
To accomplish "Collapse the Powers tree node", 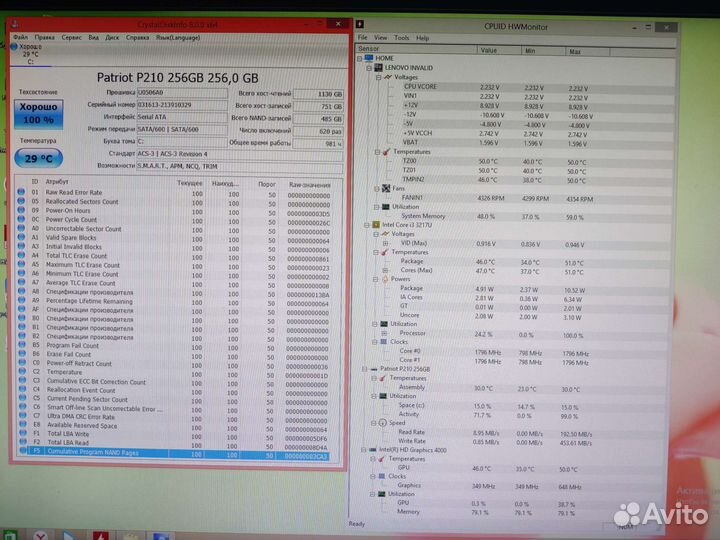I will (x=376, y=279).
